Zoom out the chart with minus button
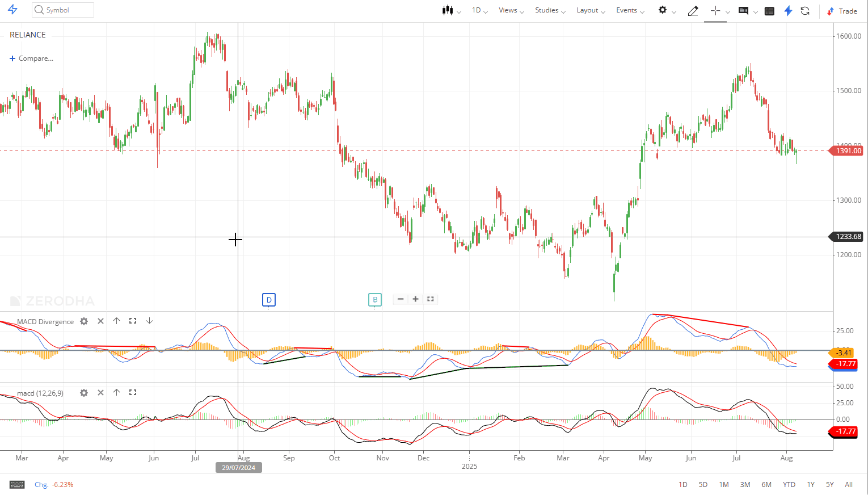868x495 pixels. (x=401, y=299)
